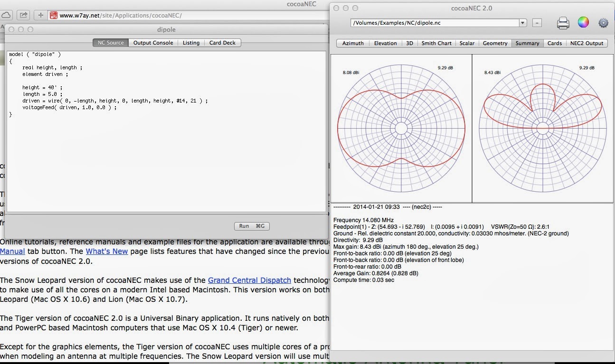Switch to the Cards tab
Image resolution: width=615 pixels, height=364 pixels.
coord(555,43)
